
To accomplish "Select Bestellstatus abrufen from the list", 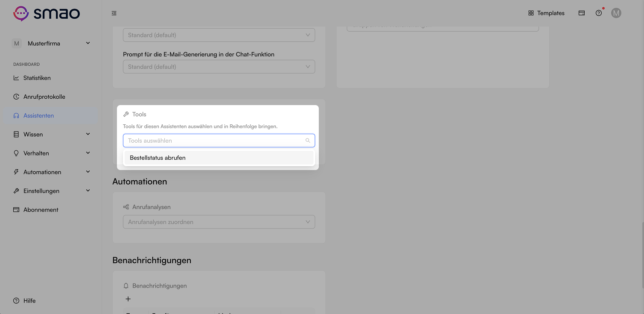I will coord(219,158).
